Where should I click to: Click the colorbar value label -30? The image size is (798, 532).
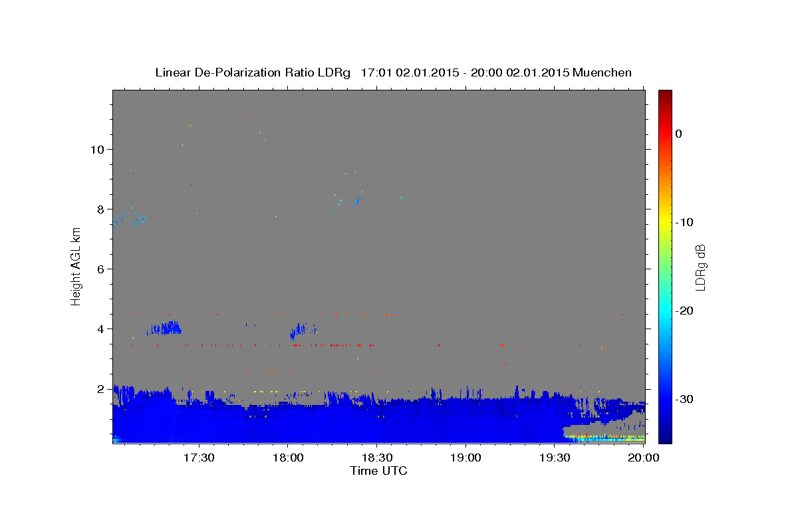(685, 399)
